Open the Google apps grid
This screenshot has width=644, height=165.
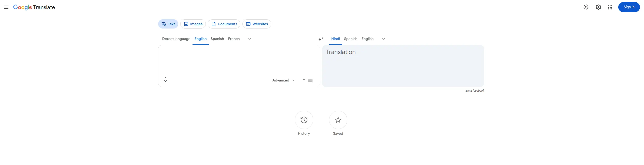610,7
